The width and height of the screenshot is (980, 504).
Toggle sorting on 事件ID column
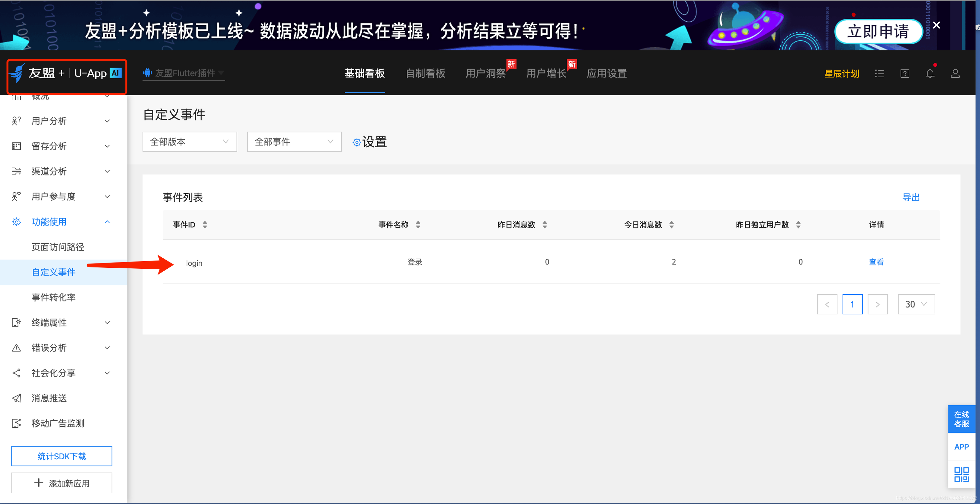click(205, 225)
